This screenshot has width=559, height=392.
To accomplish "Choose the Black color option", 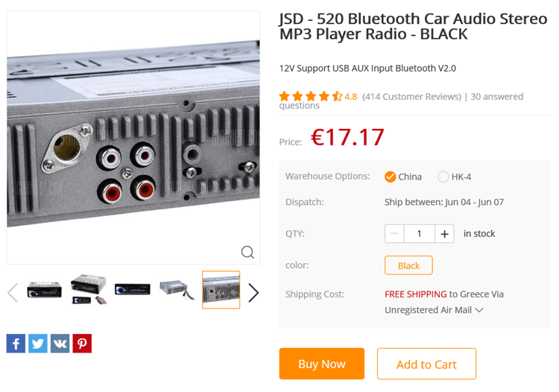I will coord(408,265).
